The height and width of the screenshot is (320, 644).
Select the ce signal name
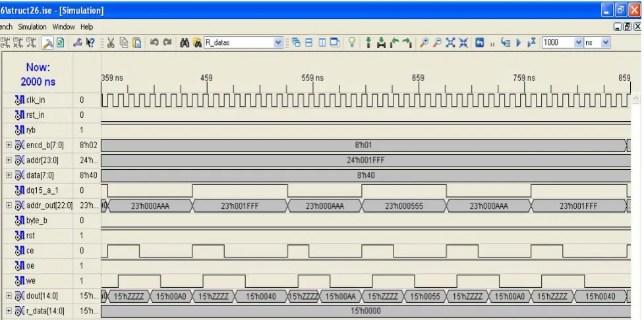(30, 251)
